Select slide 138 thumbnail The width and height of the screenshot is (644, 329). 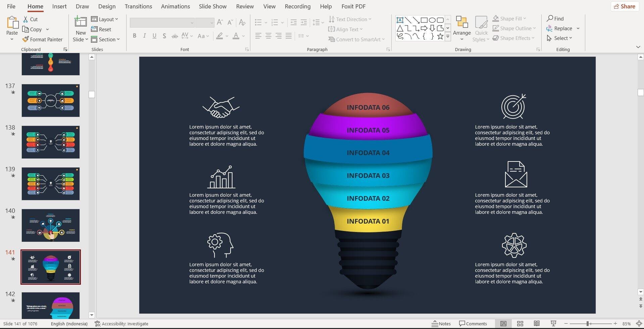pyautogui.click(x=51, y=142)
